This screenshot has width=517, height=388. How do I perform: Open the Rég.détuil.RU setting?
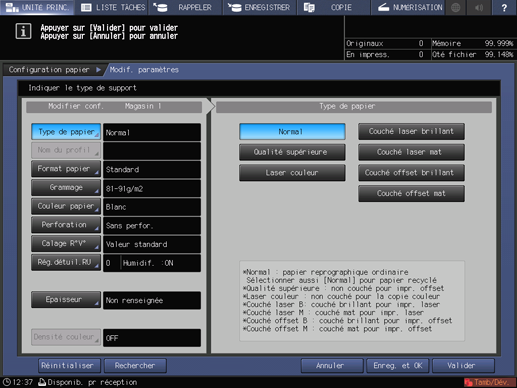pyautogui.click(x=66, y=262)
